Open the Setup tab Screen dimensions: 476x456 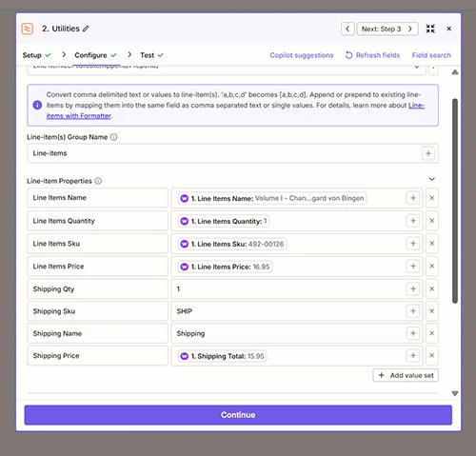click(36, 55)
